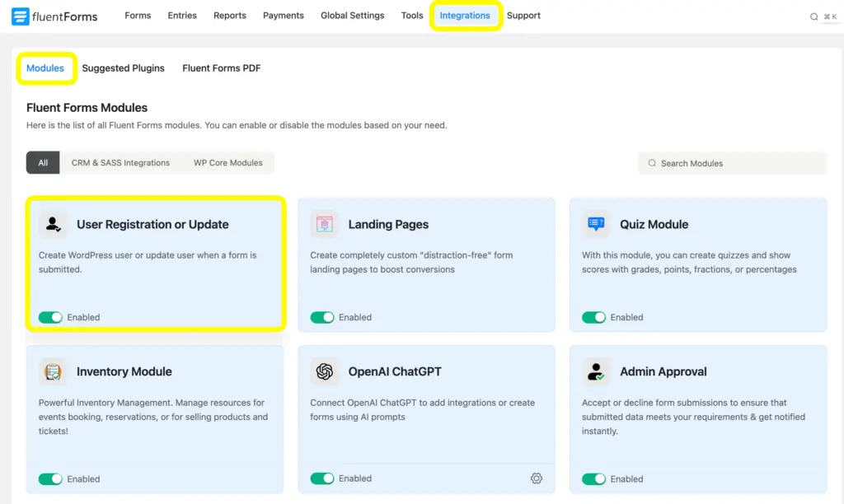This screenshot has width=844, height=504.
Task: Open the Support menu item
Action: pos(523,16)
